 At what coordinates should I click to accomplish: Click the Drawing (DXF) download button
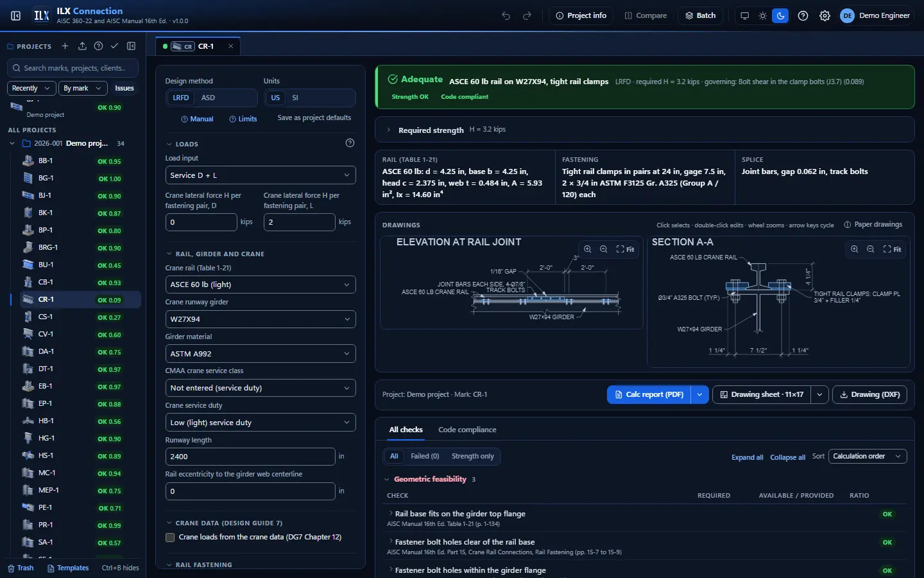click(869, 394)
